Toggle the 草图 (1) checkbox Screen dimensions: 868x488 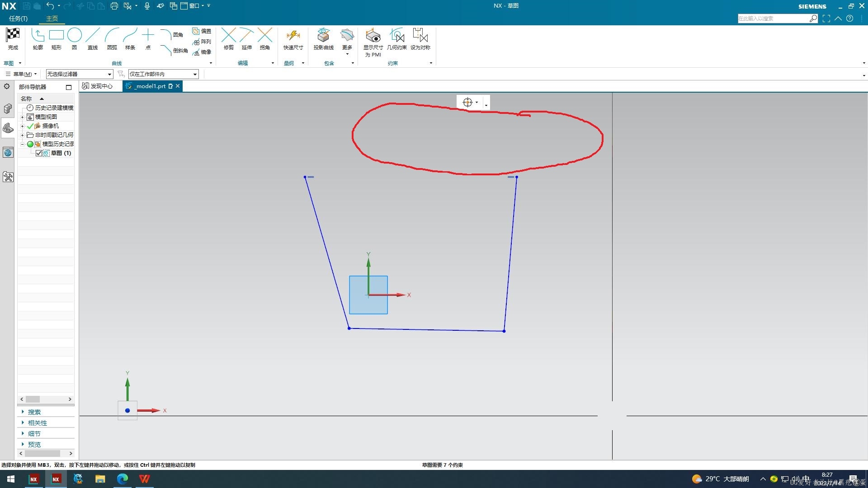tap(39, 153)
